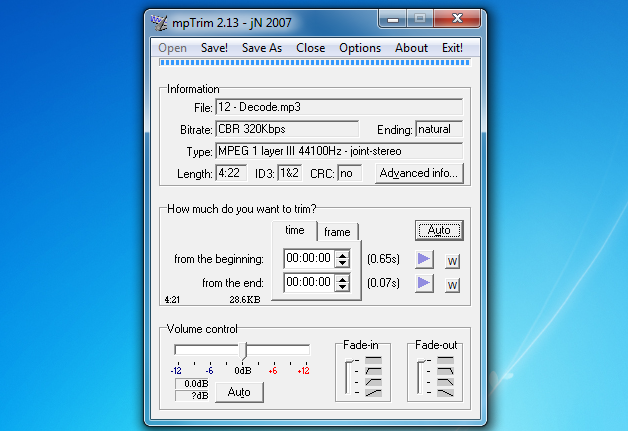This screenshot has width=628, height=431.
Task: Click the (0.07s) end silence value
Action: click(x=383, y=283)
